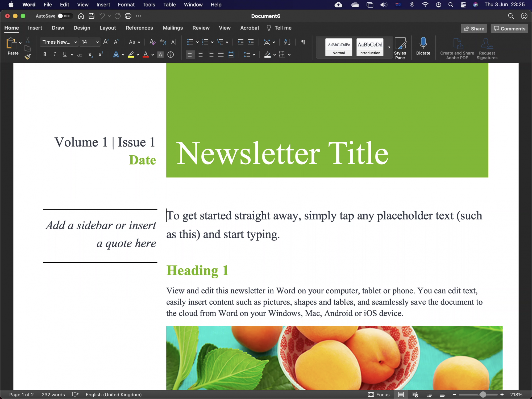
Task: Expand the borders dropdown arrow
Action: [x=289, y=55]
